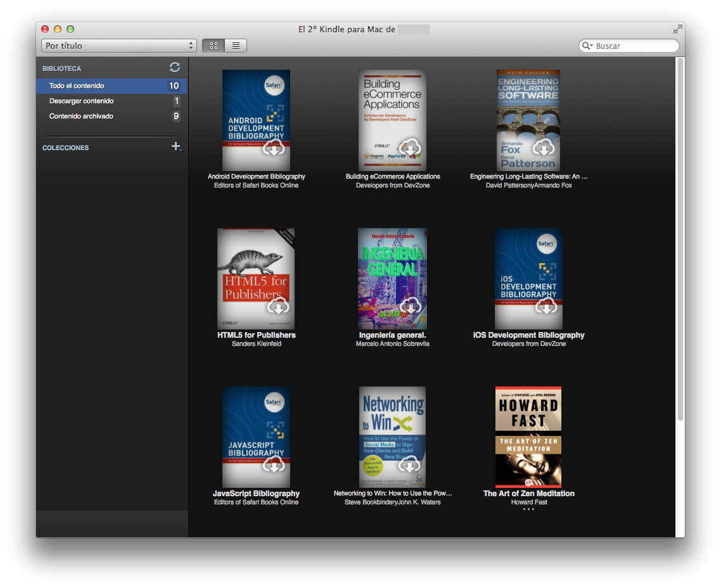
Task: Switch to list view
Action: [236, 46]
